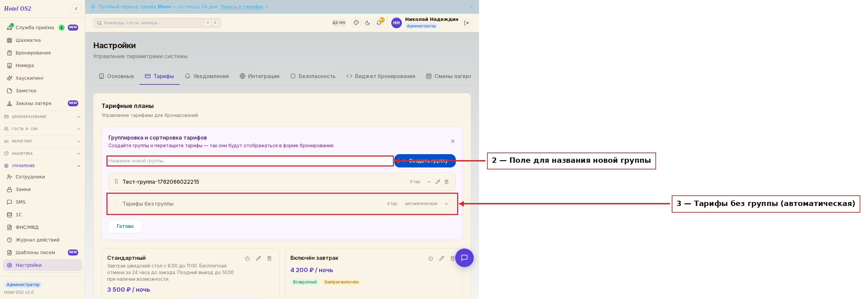Switch to the Основные tab

[116, 76]
